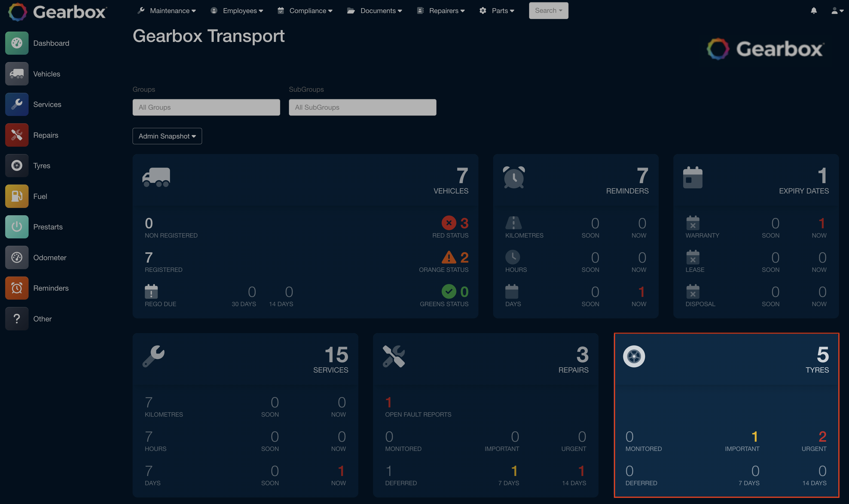
Task: Click the Registered vehicles count 7
Action: (x=148, y=257)
